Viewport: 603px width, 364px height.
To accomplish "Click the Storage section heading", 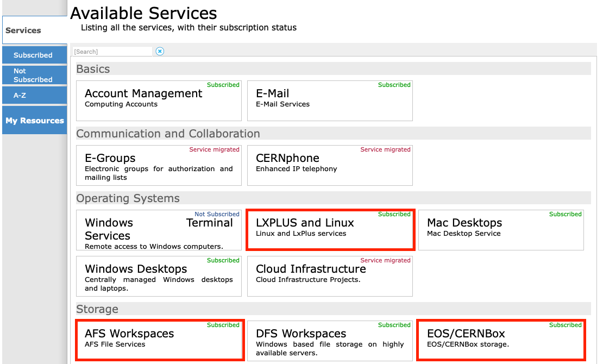I will (97, 309).
